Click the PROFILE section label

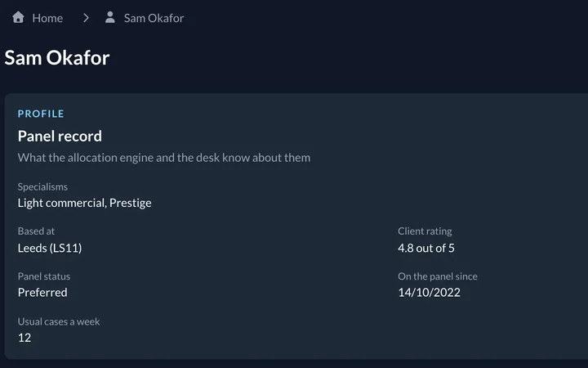41,114
